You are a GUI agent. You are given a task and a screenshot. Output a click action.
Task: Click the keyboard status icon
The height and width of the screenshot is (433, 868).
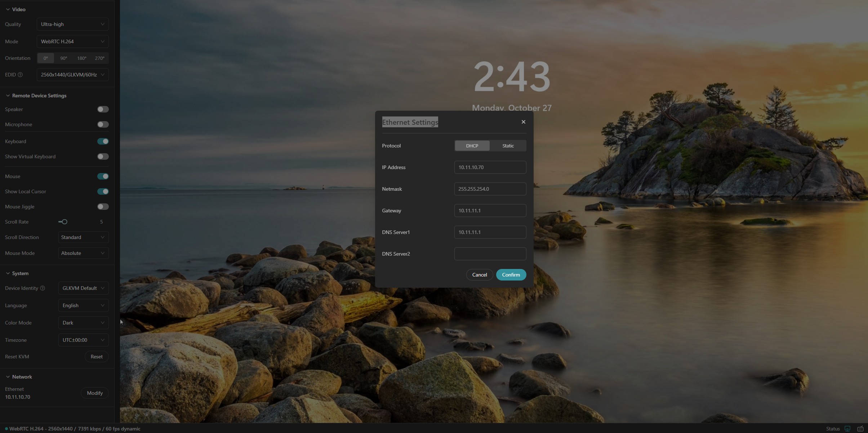860,429
